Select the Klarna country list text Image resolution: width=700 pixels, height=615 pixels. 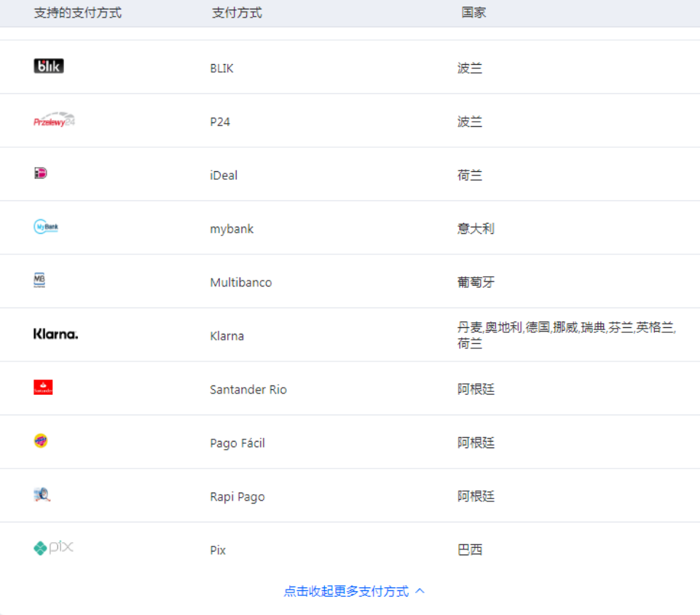point(565,334)
